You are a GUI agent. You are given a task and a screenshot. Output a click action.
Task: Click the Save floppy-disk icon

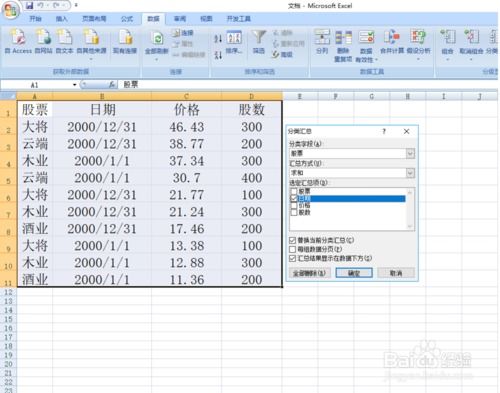click(x=29, y=5)
